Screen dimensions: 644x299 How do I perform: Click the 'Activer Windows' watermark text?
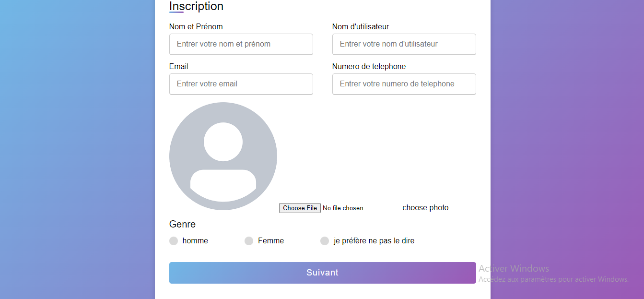[513, 268]
